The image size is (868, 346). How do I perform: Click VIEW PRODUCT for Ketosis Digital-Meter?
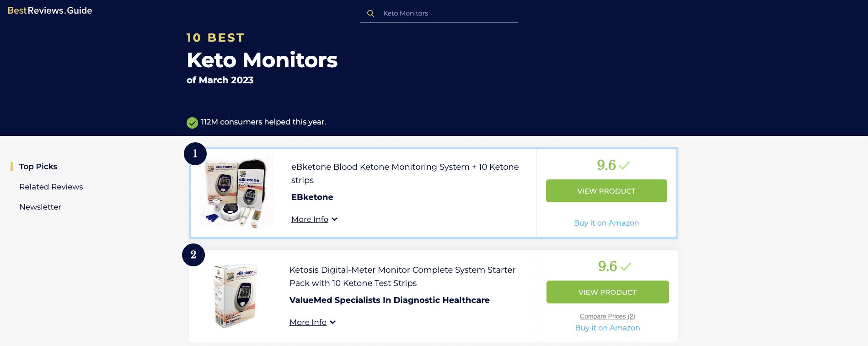608,292
